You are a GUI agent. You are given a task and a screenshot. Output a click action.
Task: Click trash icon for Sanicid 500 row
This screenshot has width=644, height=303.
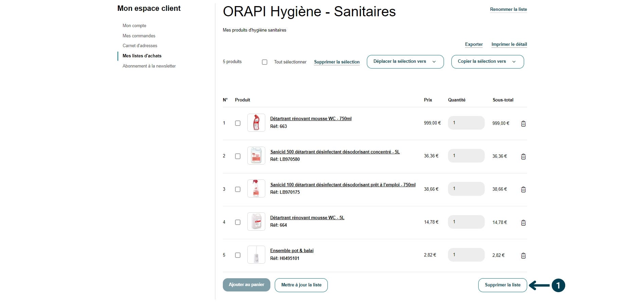coord(523,156)
